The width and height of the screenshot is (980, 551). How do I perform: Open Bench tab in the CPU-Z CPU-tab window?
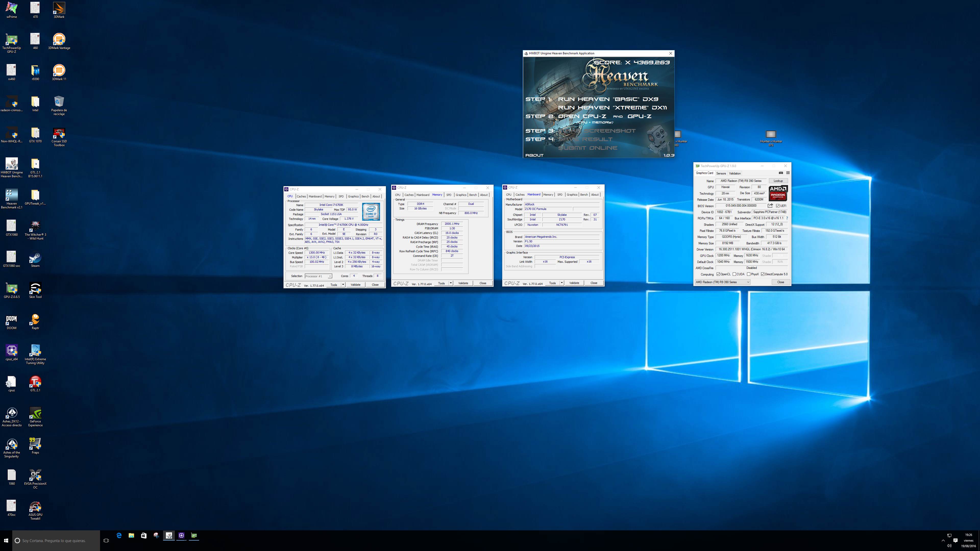tap(365, 197)
